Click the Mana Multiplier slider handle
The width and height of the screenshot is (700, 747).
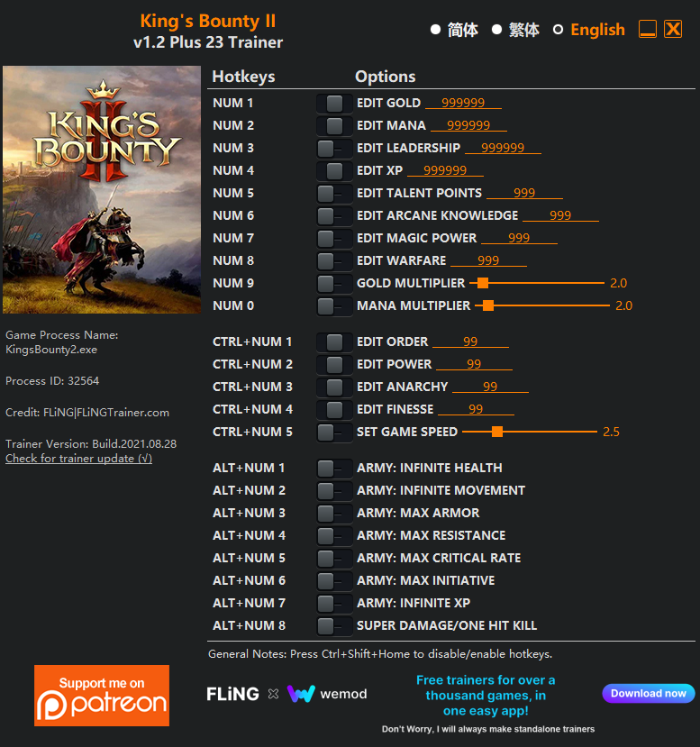click(x=488, y=305)
